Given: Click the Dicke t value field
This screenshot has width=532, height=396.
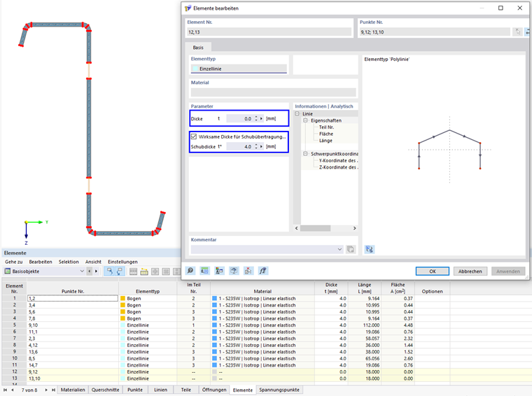Looking at the screenshot, I should tap(239, 119).
